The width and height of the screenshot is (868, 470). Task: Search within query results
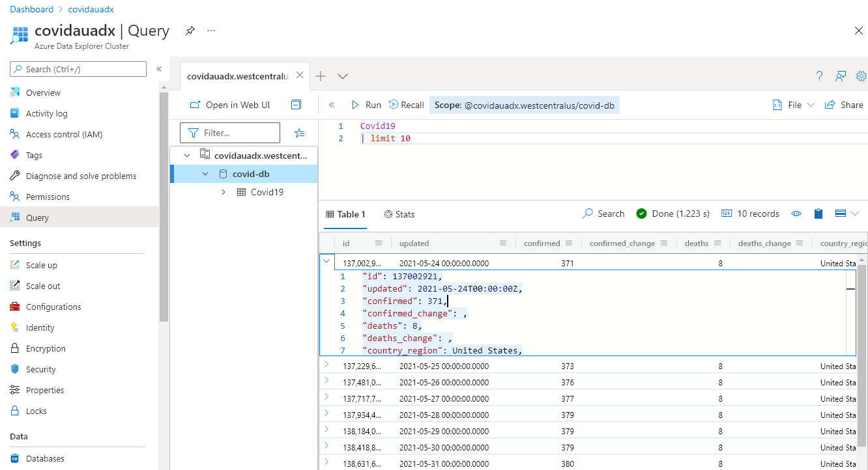(x=603, y=214)
